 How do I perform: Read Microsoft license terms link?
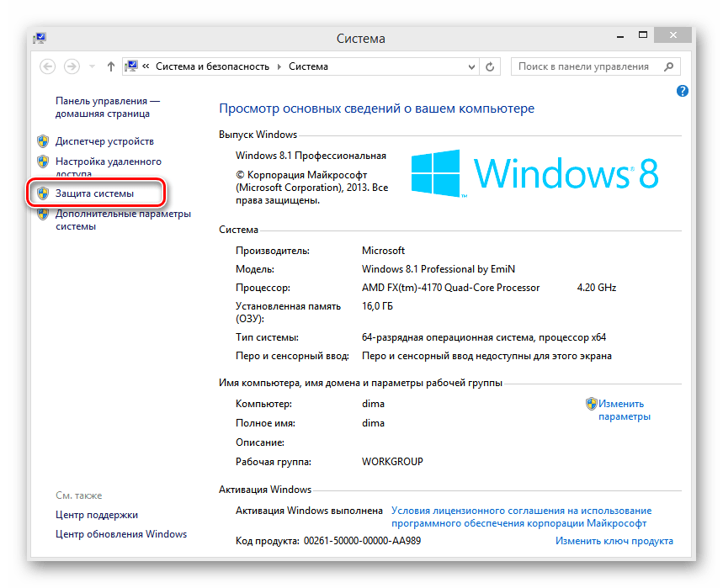pyautogui.click(x=522, y=517)
